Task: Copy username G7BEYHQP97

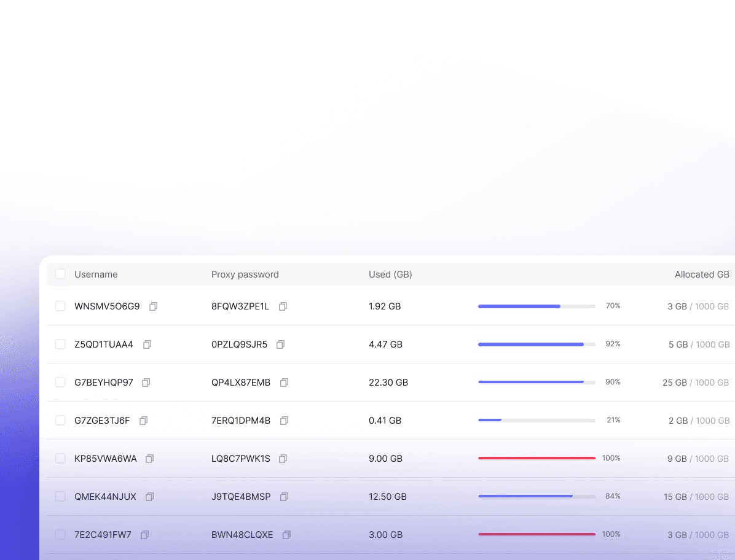Action: pyautogui.click(x=146, y=383)
